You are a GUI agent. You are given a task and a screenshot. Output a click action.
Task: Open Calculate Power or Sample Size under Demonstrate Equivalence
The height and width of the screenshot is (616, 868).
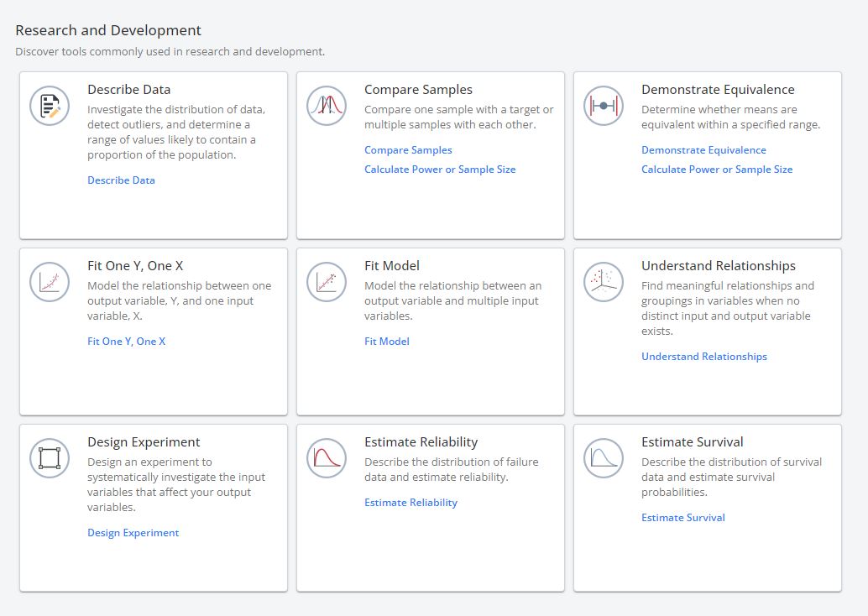[717, 170]
